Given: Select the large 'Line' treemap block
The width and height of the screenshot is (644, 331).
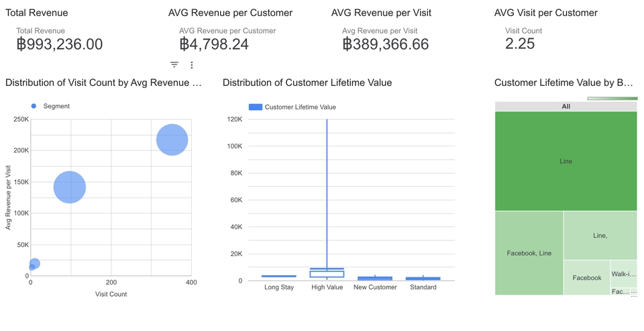Looking at the screenshot, I should [566, 161].
